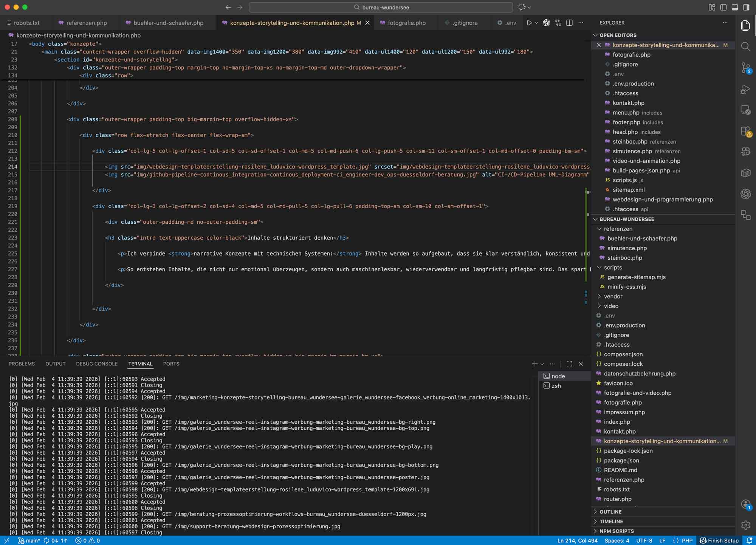Toggle the primary sidebar from the title bar
The width and height of the screenshot is (756, 545).
tap(723, 7)
